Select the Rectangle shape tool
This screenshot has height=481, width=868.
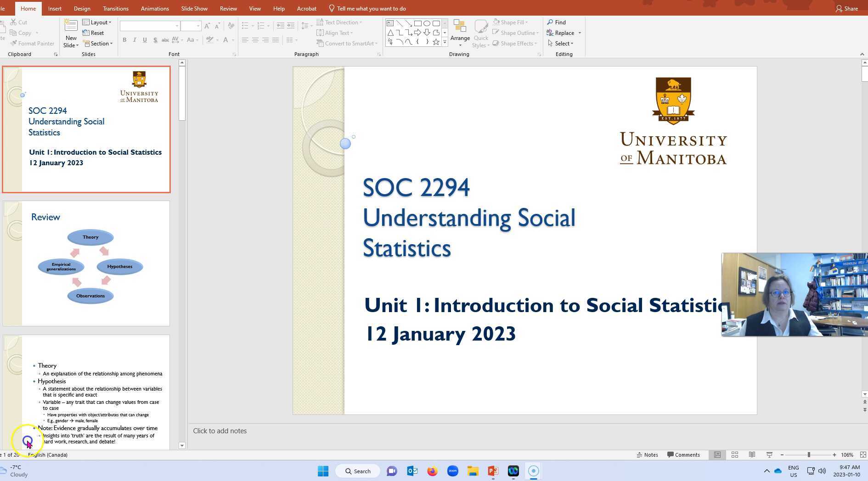click(x=417, y=22)
